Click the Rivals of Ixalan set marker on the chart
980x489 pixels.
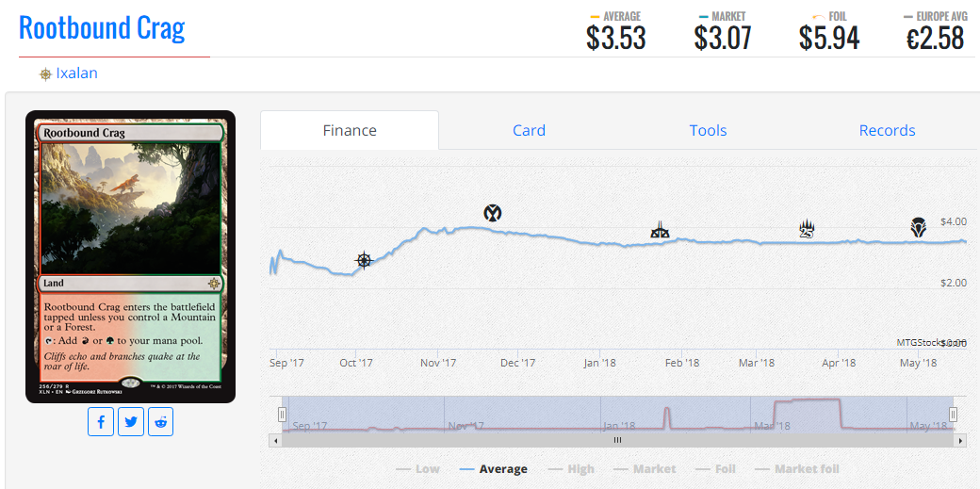(x=660, y=230)
